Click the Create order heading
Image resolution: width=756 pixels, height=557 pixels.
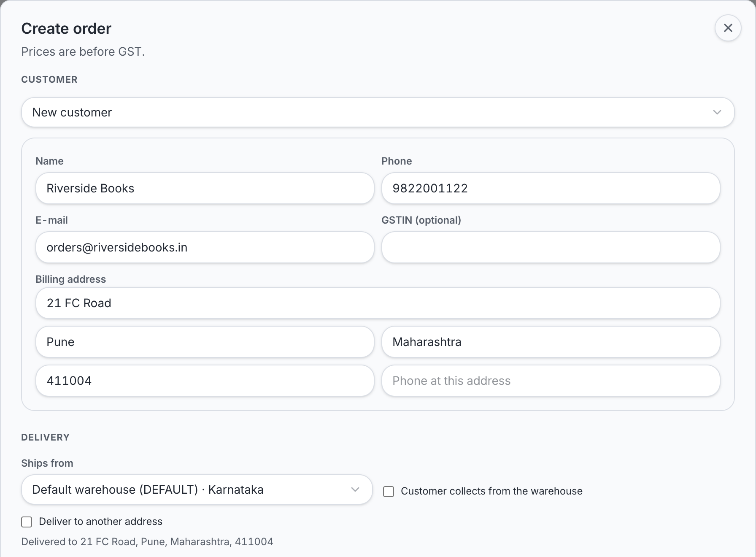pyautogui.click(x=66, y=28)
